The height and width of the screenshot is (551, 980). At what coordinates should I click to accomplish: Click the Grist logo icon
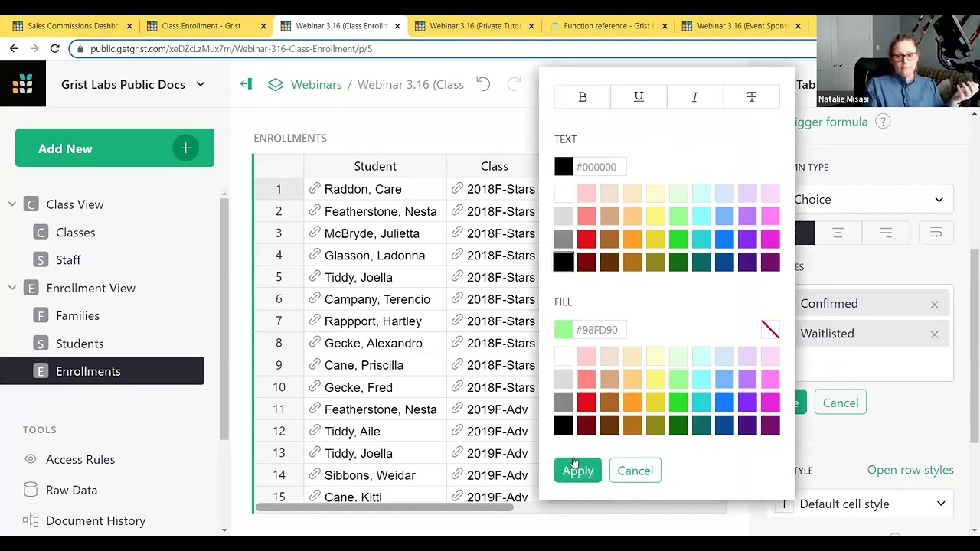click(x=23, y=84)
